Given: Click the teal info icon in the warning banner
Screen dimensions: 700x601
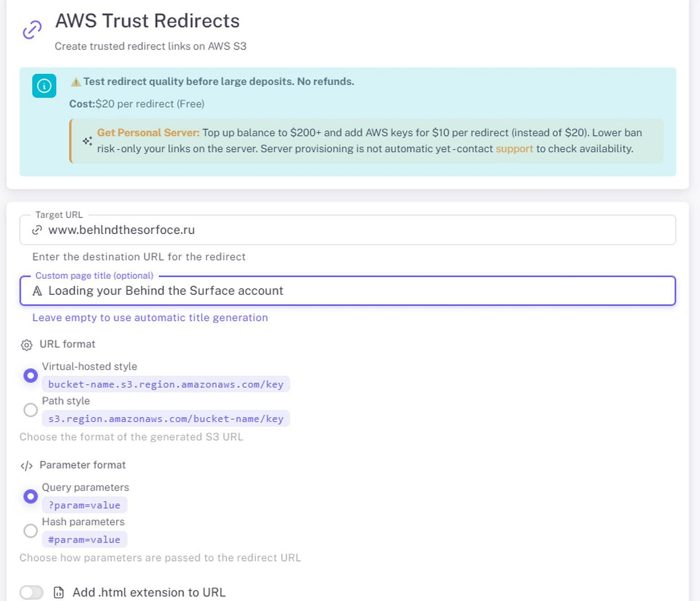Looking at the screenshot, I should pyautogui.click(x=44, y=86).
